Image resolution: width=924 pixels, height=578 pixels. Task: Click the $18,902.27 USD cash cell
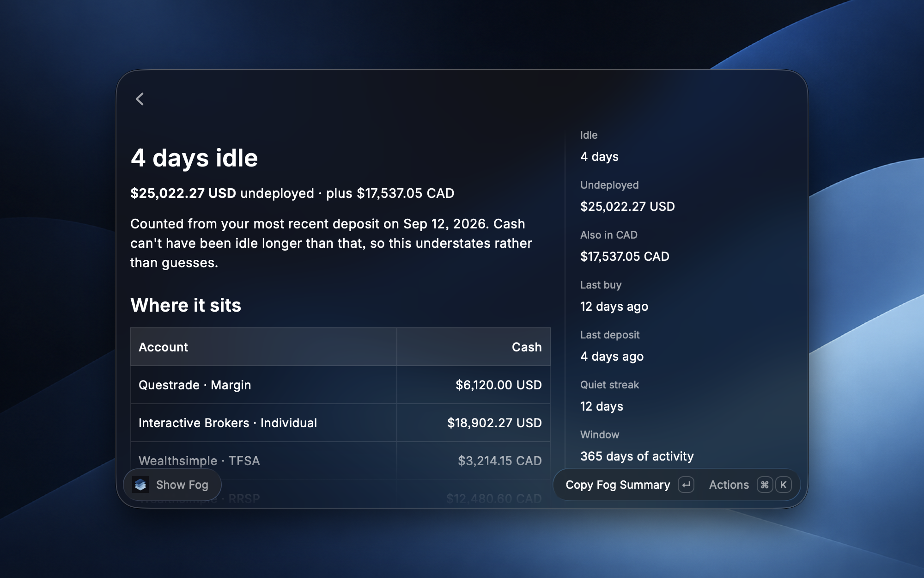(x=474, y=423)
